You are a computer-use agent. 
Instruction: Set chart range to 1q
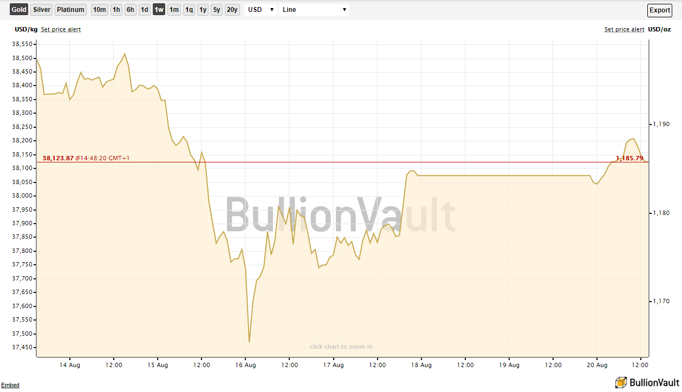[189, 10]
